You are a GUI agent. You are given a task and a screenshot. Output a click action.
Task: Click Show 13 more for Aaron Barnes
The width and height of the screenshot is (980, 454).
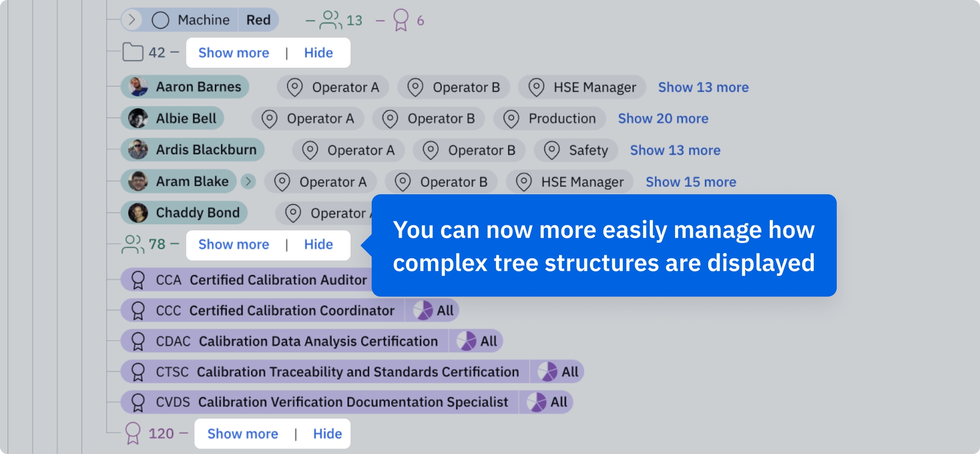point(703,87)
